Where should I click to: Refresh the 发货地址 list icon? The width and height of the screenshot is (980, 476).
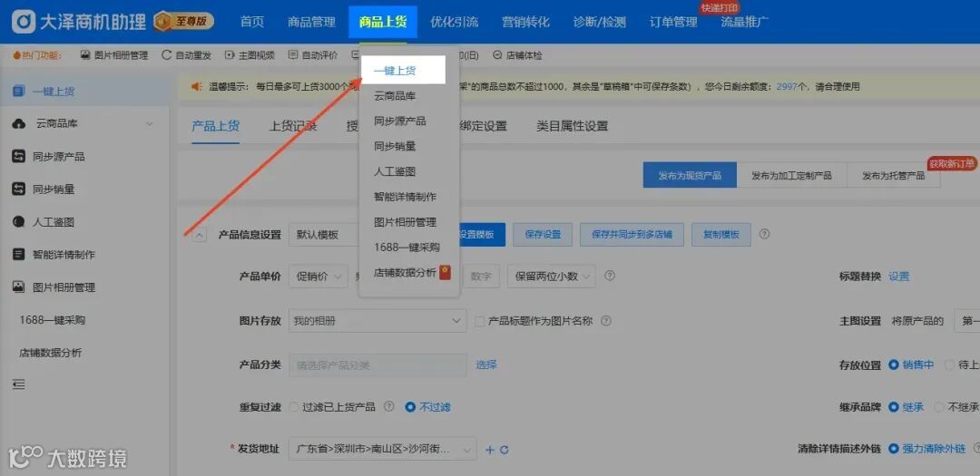point(505,449)
